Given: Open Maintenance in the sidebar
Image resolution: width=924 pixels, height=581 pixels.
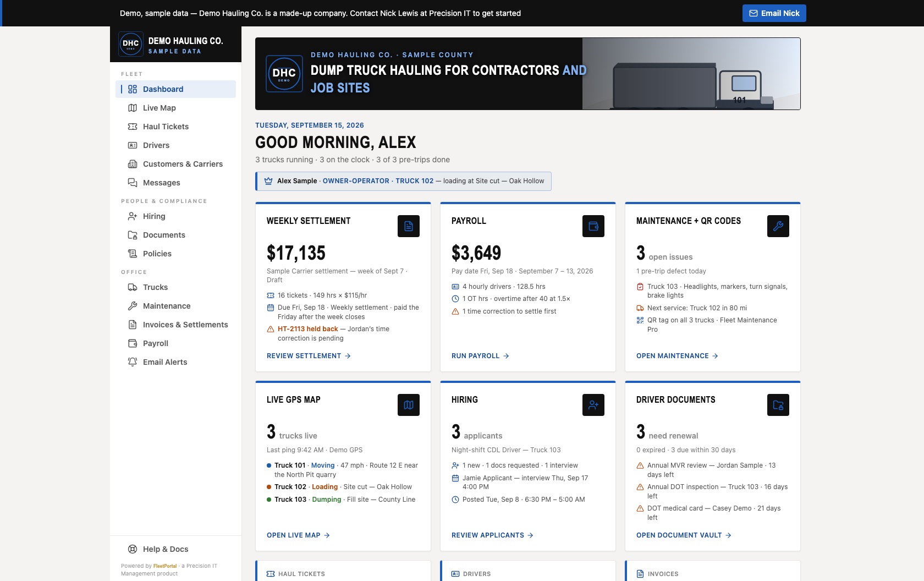Looking at the screenshot, I should 176,306.
